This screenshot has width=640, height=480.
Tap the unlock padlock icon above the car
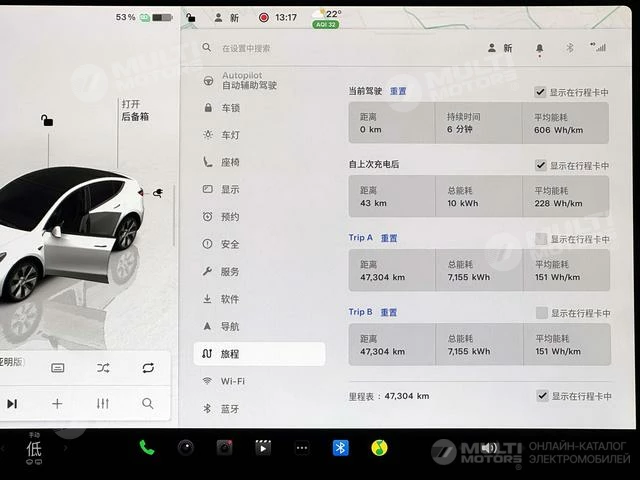click(47, 120)
